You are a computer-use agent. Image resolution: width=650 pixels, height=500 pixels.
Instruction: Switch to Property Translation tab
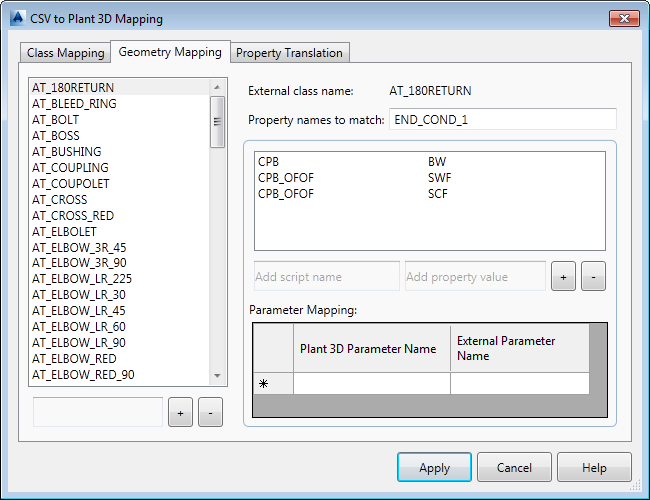pyautogui.click(x=289, y=53)
